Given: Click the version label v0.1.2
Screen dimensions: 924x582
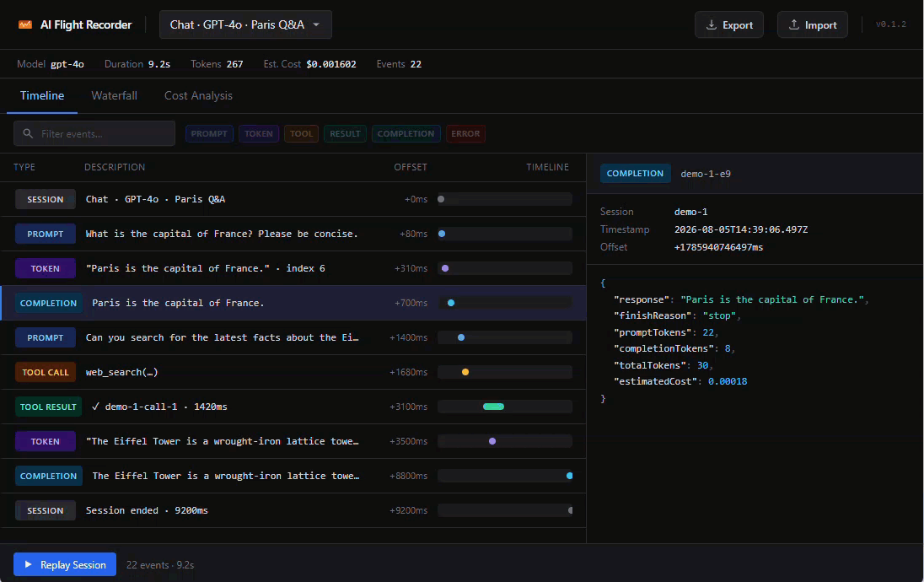Looking at the screenshot, I should [890, 24].
